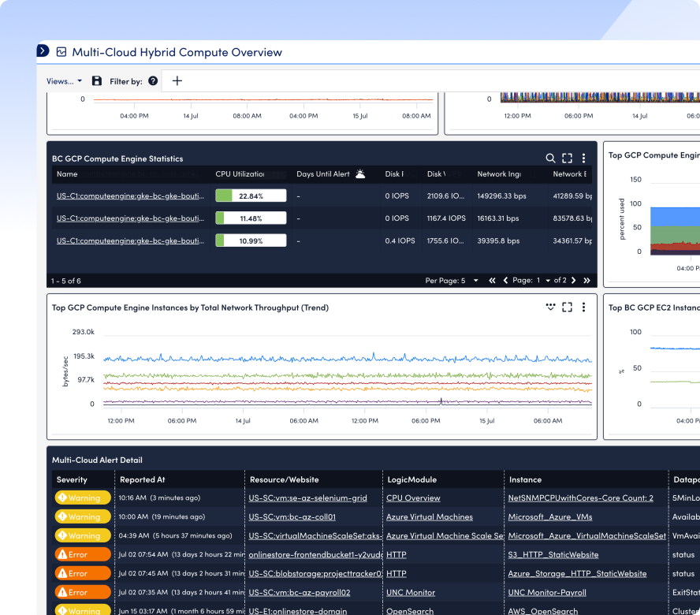Image resolution: width=700 pixels, height=615 pixels.
Task: Click the Warning badge for the 10:00 AM alert
Action: coord(83,516)
